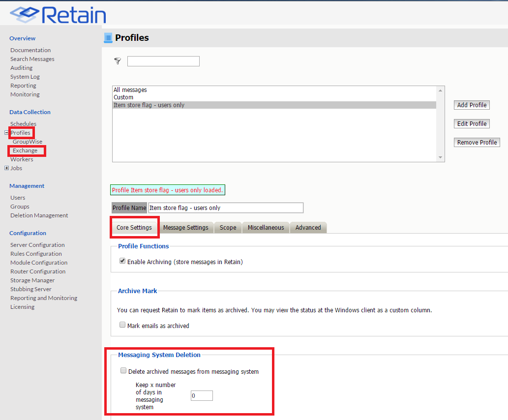Open Users under Management
Screen dimensions: 508x420
point(18,198)
